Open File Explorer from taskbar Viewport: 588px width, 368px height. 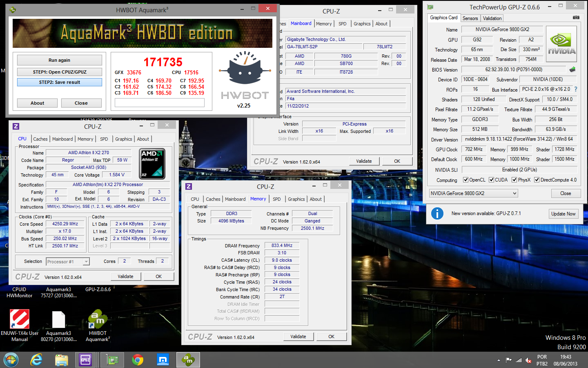(62, 360)
